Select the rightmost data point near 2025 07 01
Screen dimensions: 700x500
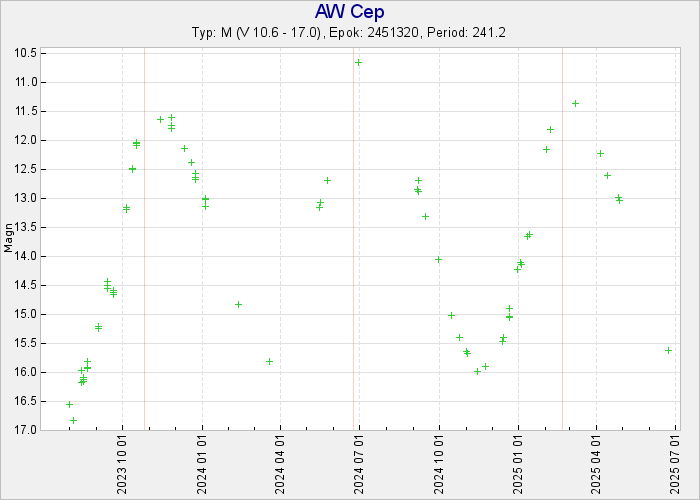tap(668, 350)
